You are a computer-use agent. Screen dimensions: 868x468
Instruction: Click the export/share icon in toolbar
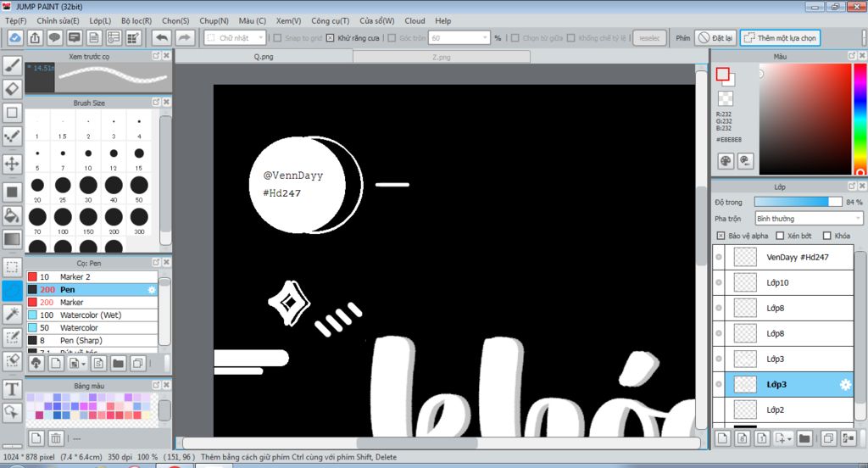tap(35, 37)
